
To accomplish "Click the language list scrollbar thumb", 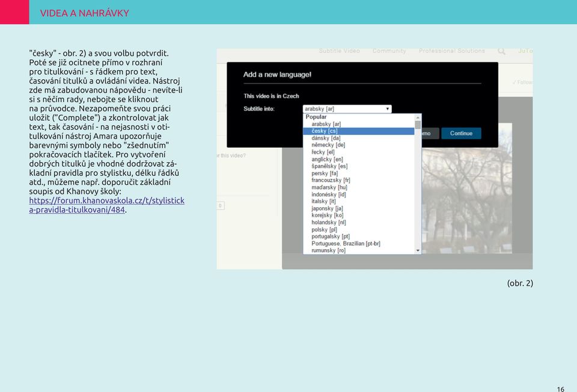I will [418, 125].
